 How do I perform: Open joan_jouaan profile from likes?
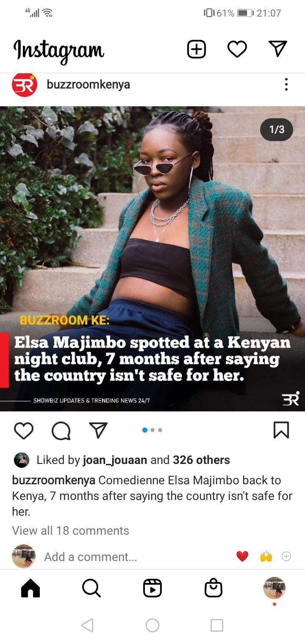point(115,460)
